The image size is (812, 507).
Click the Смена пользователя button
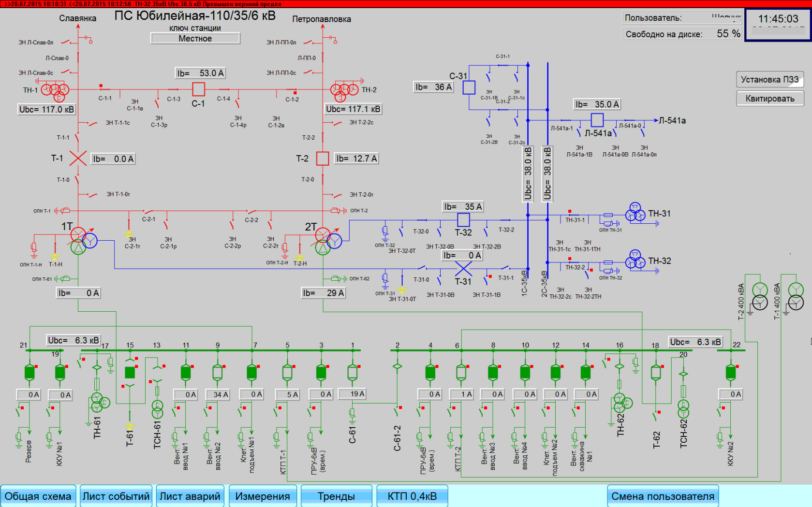tap(663, 496)
